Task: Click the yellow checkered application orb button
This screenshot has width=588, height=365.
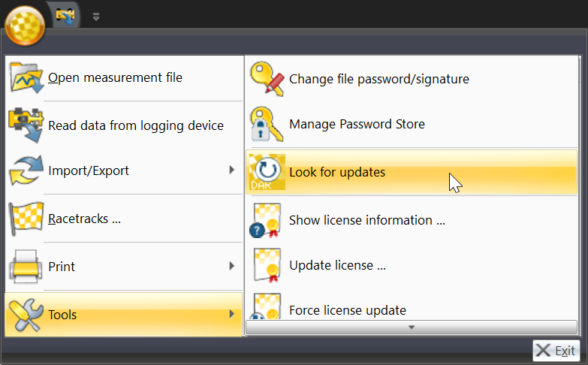Action: click(x=25, y=26)
